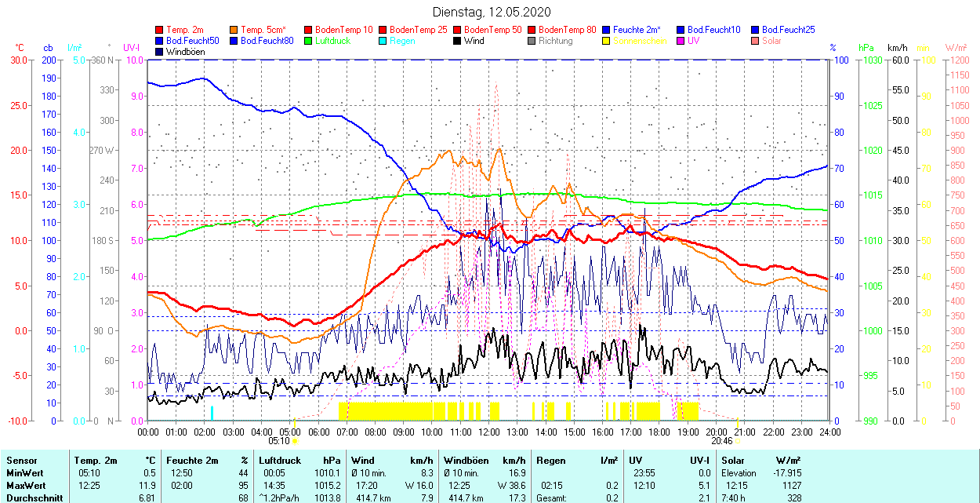Viewport: 980px width, 503px height.
Task: Select the Durchschnitt row header in table
Action: (31, 498)
